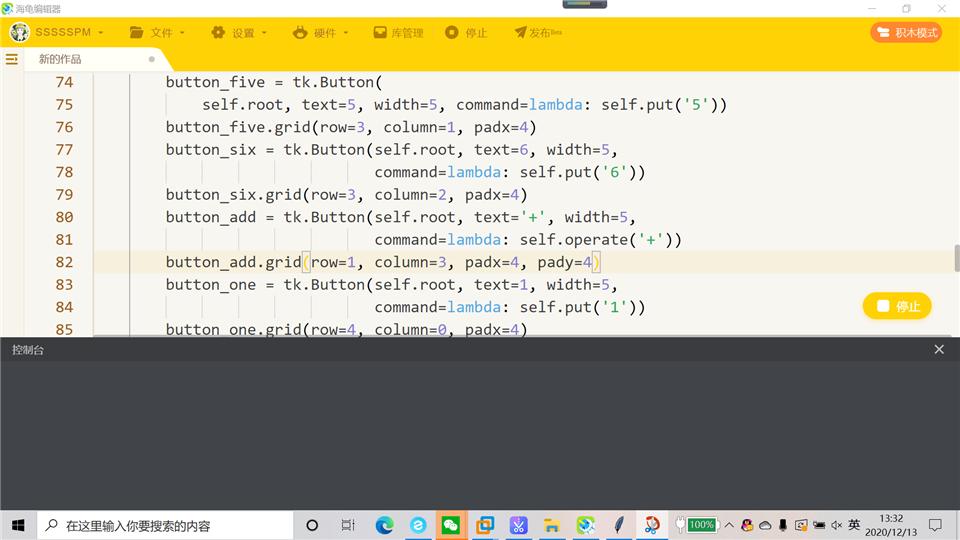Open WeChat from the taskbar
Viewport: 960px width, 540px height.
[x=451, y=525]
